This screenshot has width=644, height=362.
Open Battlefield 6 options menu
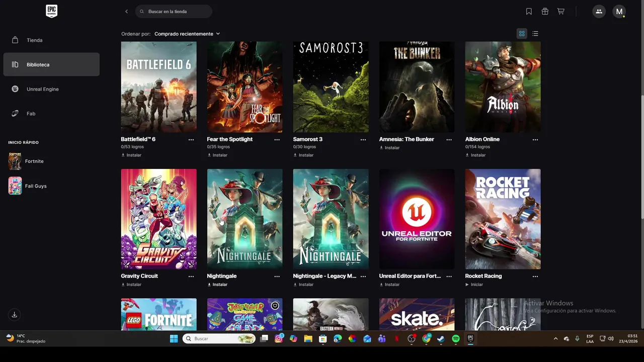191,140
